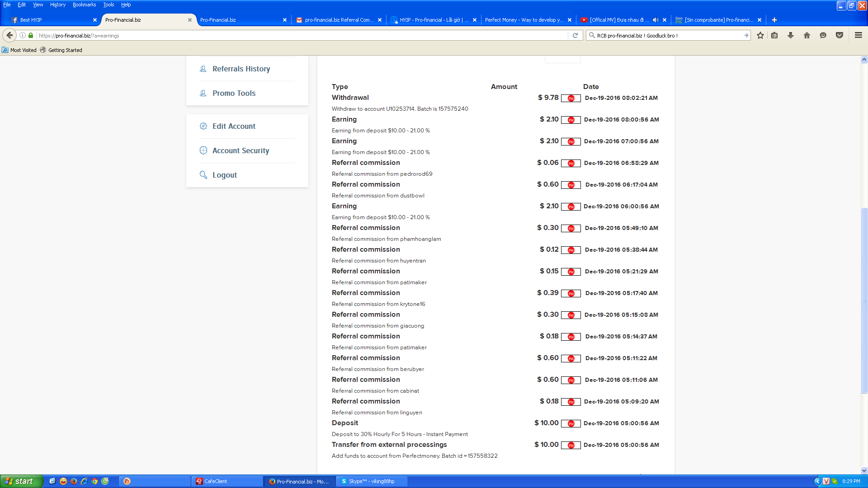Switch to Perfect Money tab
Image resolution: width=868 pixels, height=488 pixels.
point(524,20)
